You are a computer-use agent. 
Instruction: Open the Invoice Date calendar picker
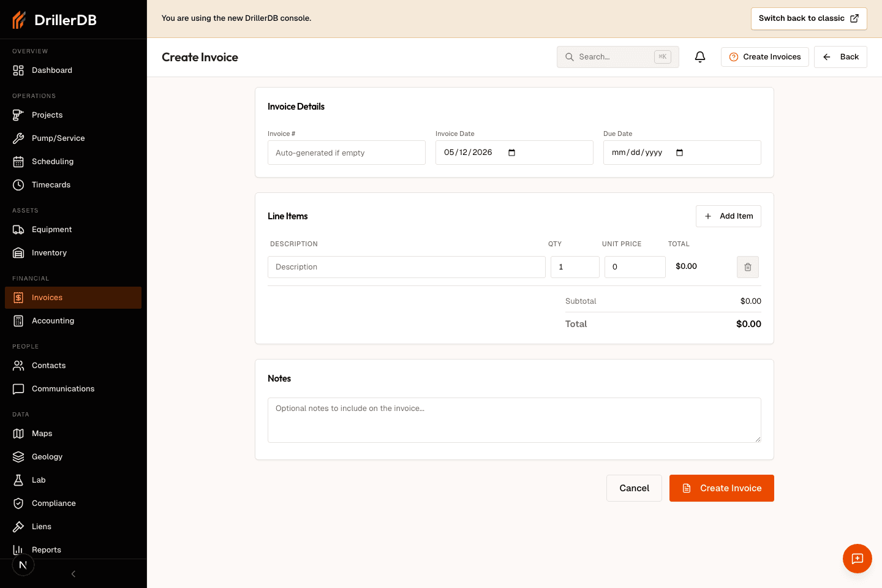(512, 153)
